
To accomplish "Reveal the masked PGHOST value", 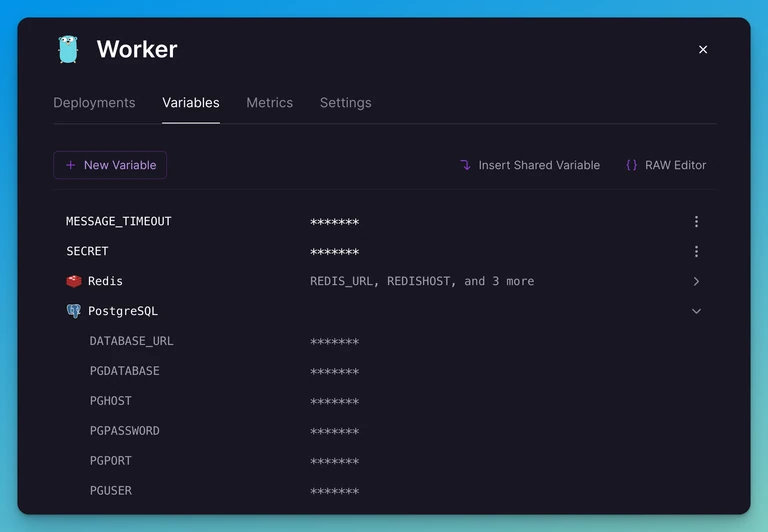I will click(335, 401).
